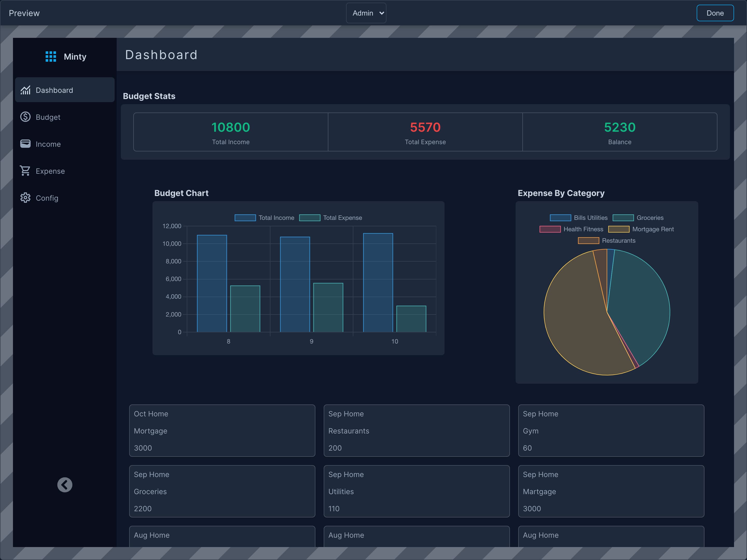Screen dimensions: 747x560
Task: Click the Total Expense 5570 stat card
Action: pos(425,132)
